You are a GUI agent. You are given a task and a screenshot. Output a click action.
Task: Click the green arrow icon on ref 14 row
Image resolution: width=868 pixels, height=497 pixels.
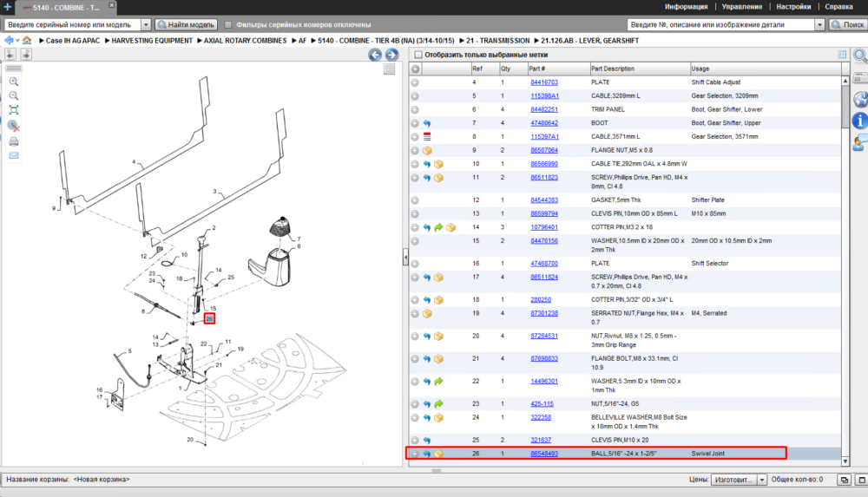(x=438, y=227)
